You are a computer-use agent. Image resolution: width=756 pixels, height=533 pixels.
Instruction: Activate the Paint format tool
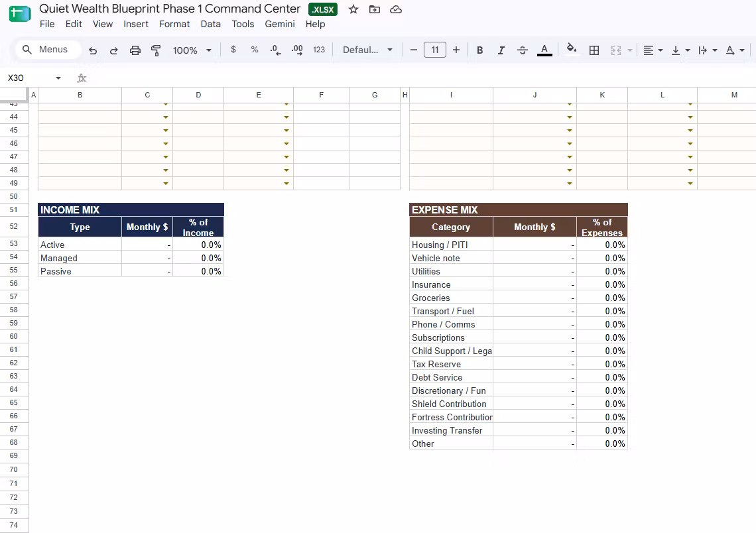[x=156, y=50]
